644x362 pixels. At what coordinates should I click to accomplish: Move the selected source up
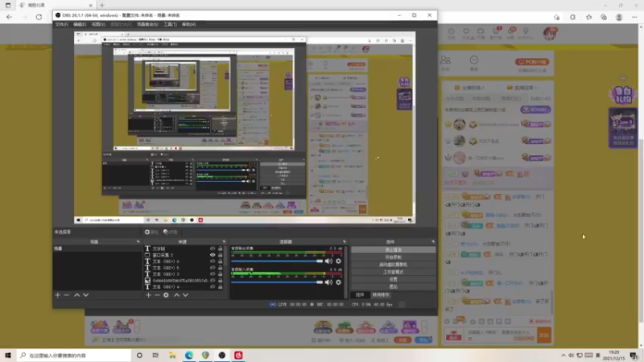[x=176, y=294]
